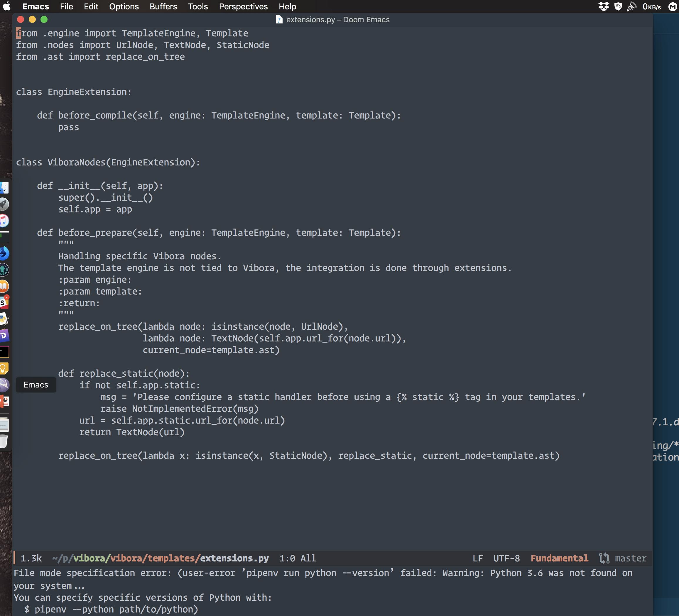Select the master branch indicator in the modeline
679x616 pixels.
631,558
